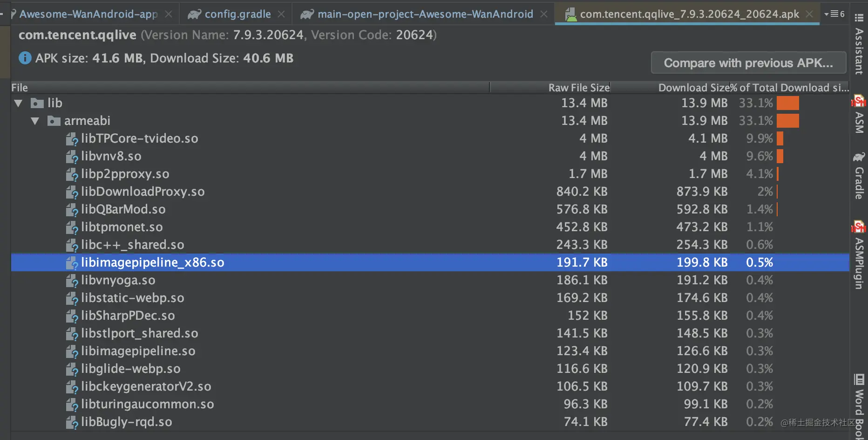Click libstatic-webp.so file icon
The height and width of the screenshot is (440, 868).
click(72, 298)
